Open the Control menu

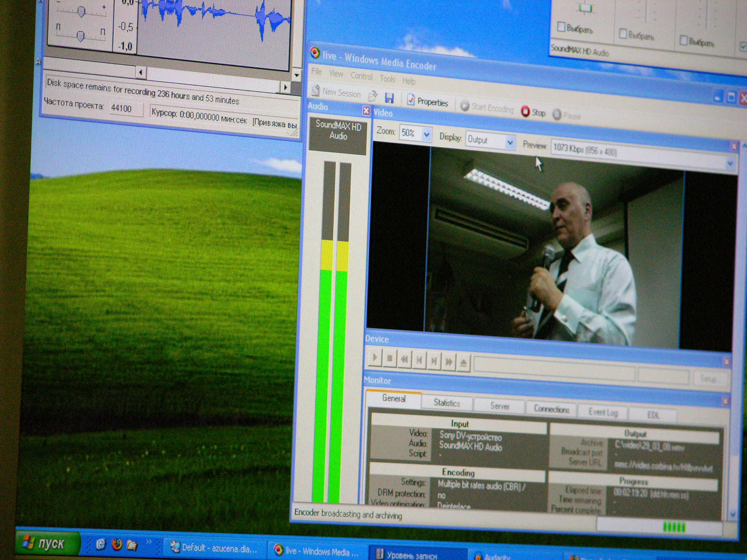tap(361, 76)
